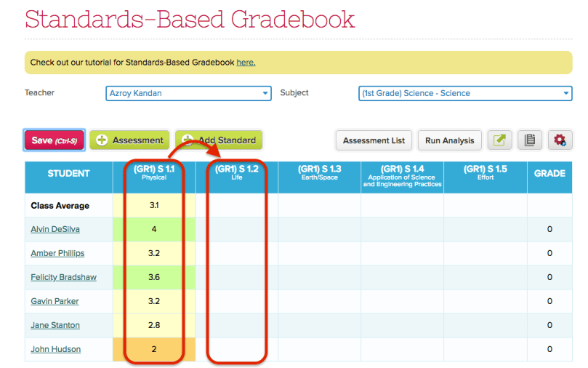Click the document copy icon button
The width and height of the screenshot is (588, 368).
530,140
